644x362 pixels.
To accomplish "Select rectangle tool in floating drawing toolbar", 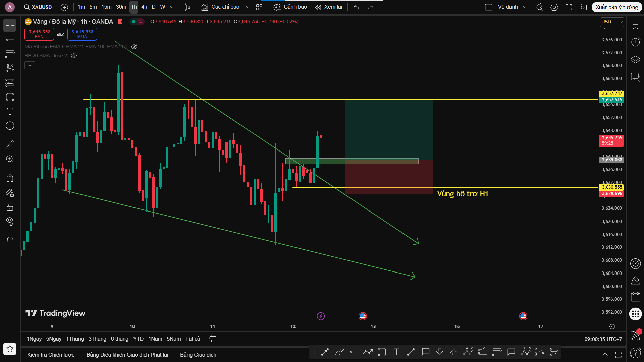I will point(382,352).
